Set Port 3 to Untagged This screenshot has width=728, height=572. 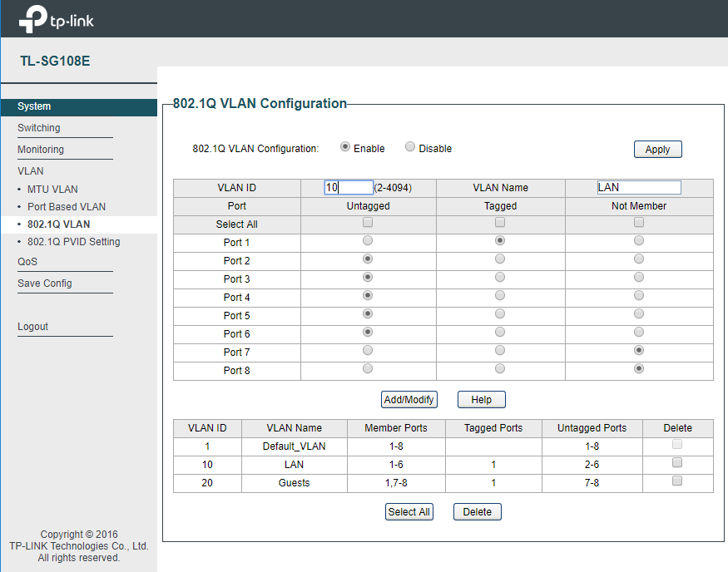pyautogui.click(x=368, y=278)
